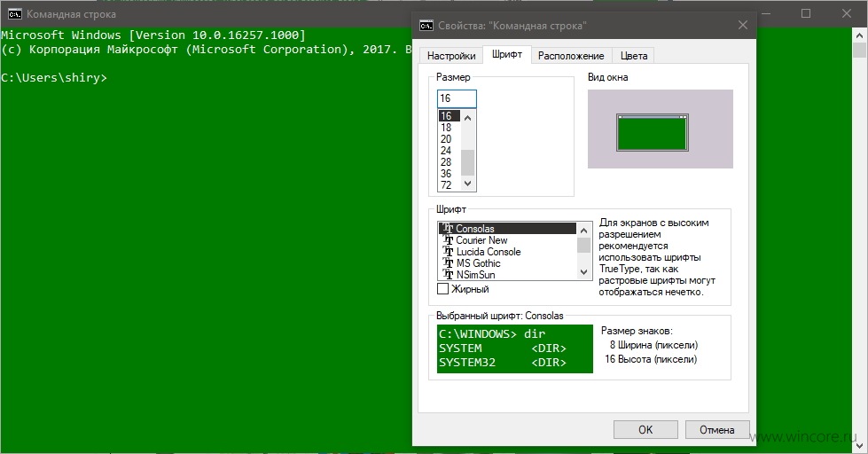Select font size 72

(450, 185)
